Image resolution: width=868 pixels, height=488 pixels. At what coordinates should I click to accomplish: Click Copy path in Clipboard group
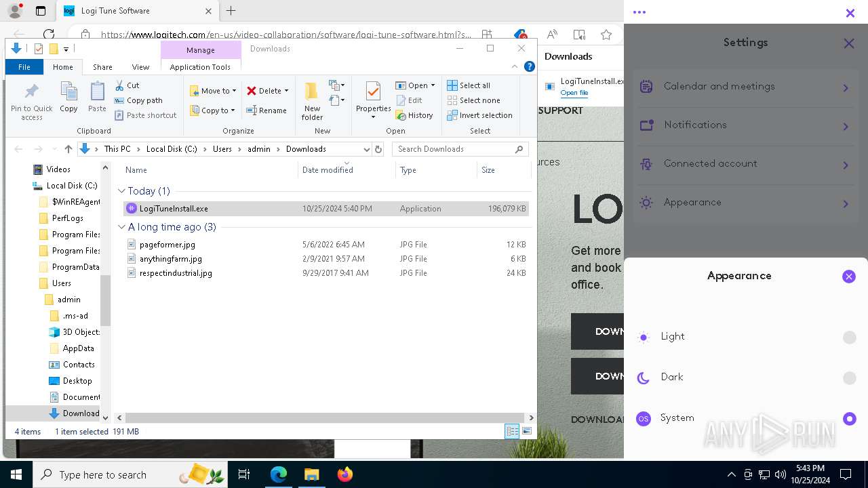[x=138, y=100]
